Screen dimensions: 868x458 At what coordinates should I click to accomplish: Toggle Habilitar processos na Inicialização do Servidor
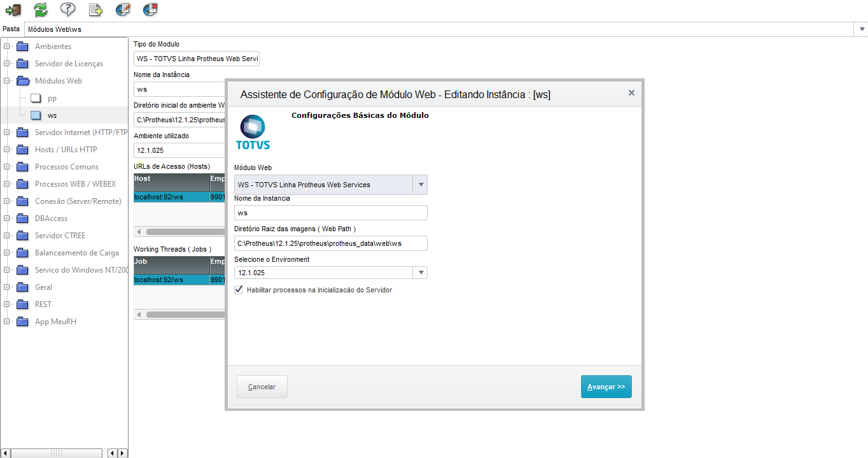(x=239, y=290)
